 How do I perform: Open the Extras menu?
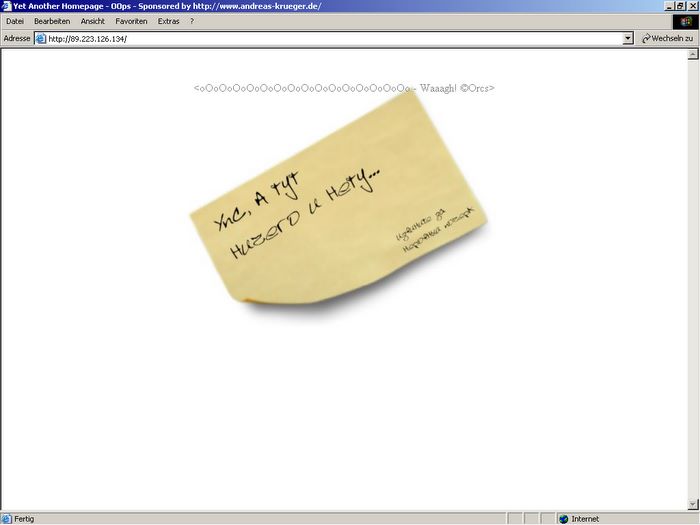[168, 21]
